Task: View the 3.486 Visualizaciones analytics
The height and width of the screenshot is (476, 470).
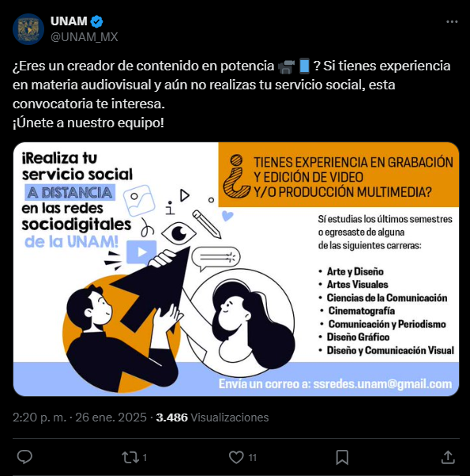Action: pyautogui.click(x=212, y=417)
